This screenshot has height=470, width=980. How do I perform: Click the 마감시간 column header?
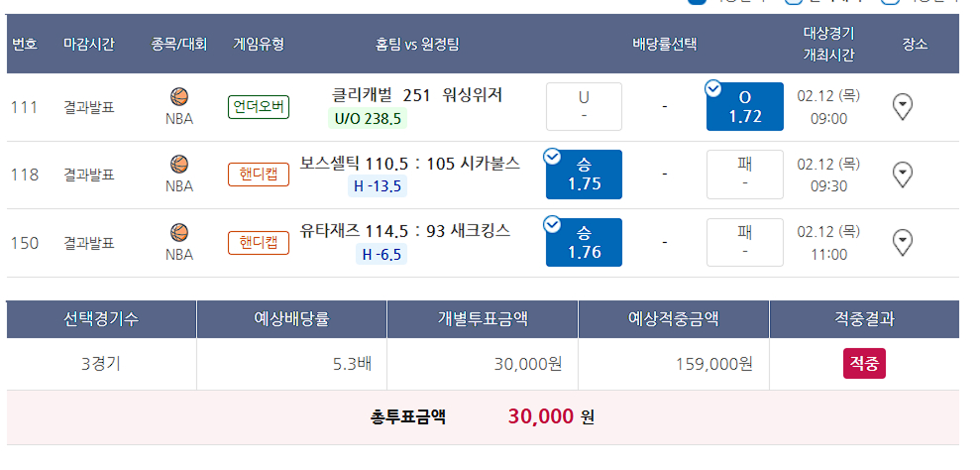click(89, 45)
